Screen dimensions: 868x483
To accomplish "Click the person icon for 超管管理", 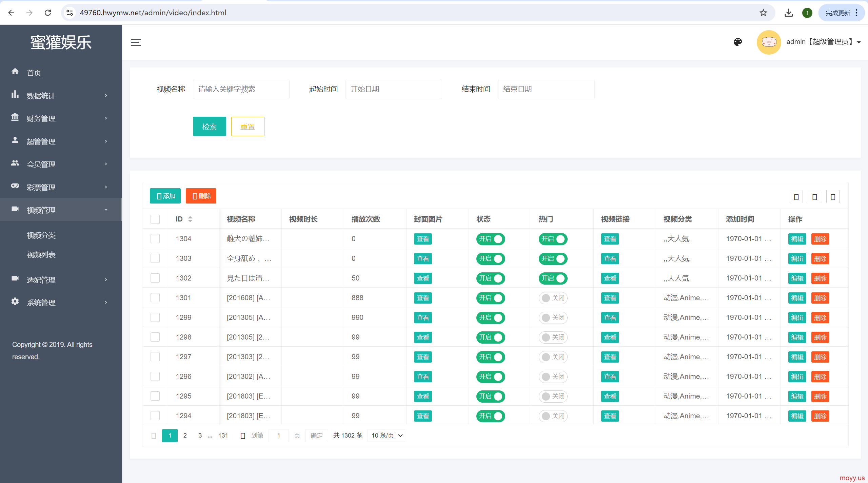I will click(x=15, y=140).
